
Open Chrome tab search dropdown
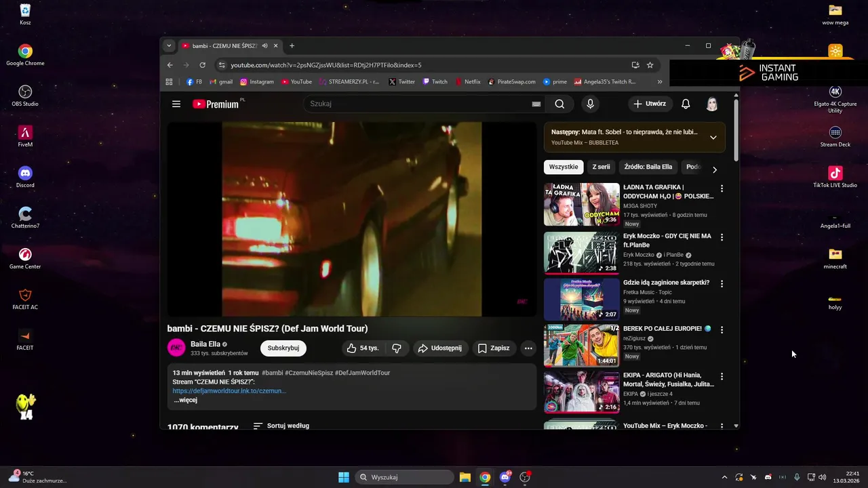[169, 45]
